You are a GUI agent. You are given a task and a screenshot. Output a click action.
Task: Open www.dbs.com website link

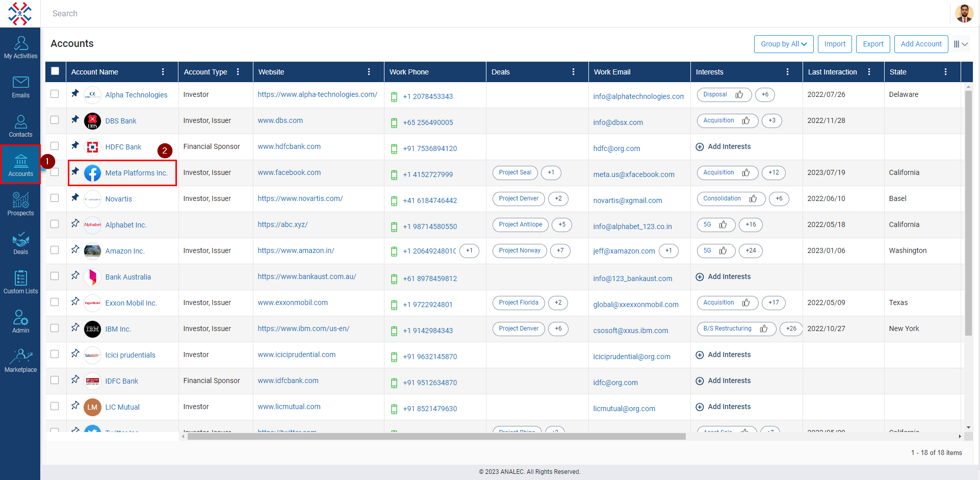280,120
